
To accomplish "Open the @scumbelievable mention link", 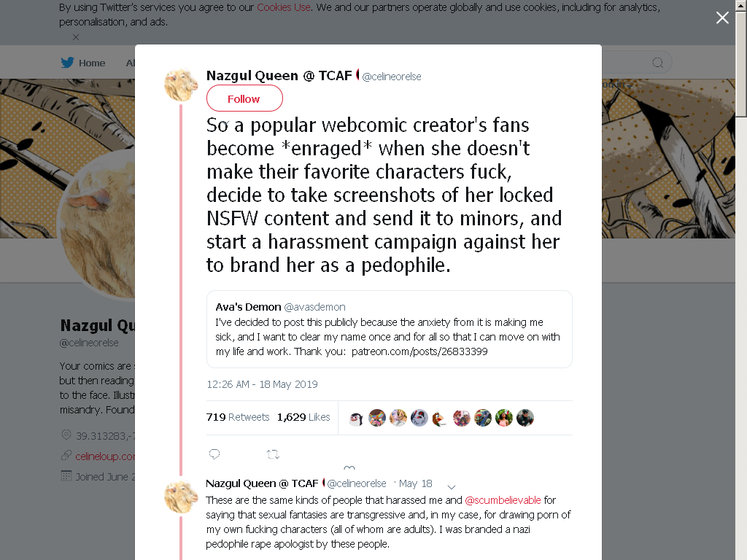I will (503, 500).
